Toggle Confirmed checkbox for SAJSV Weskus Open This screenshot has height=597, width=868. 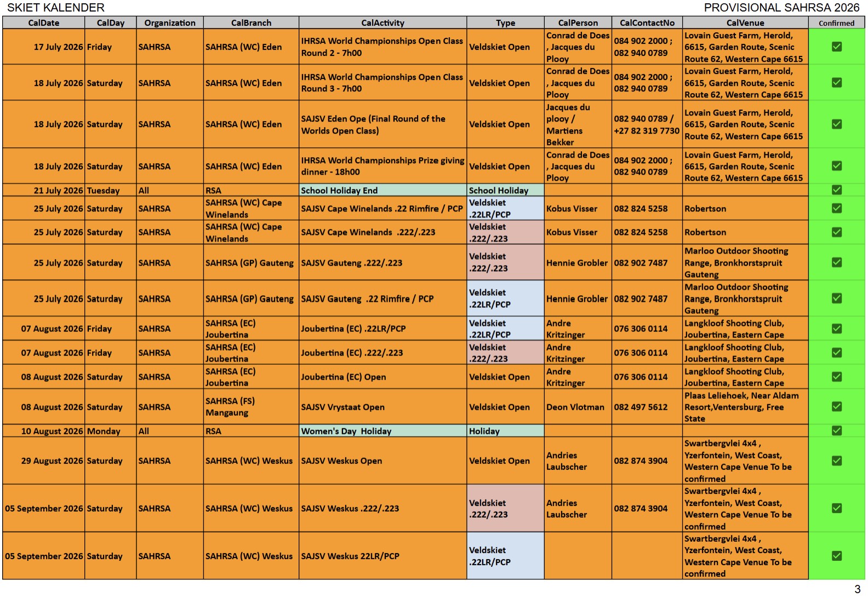(836, 461)
